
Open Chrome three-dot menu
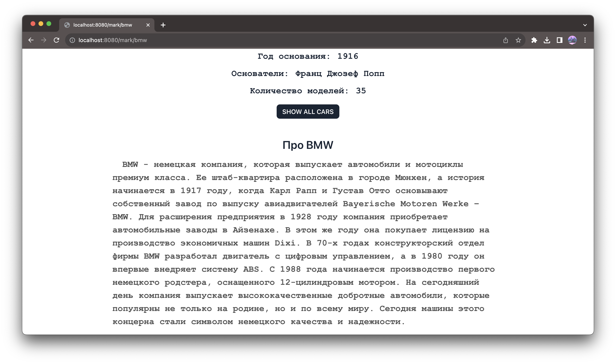(x=585, y=40)
